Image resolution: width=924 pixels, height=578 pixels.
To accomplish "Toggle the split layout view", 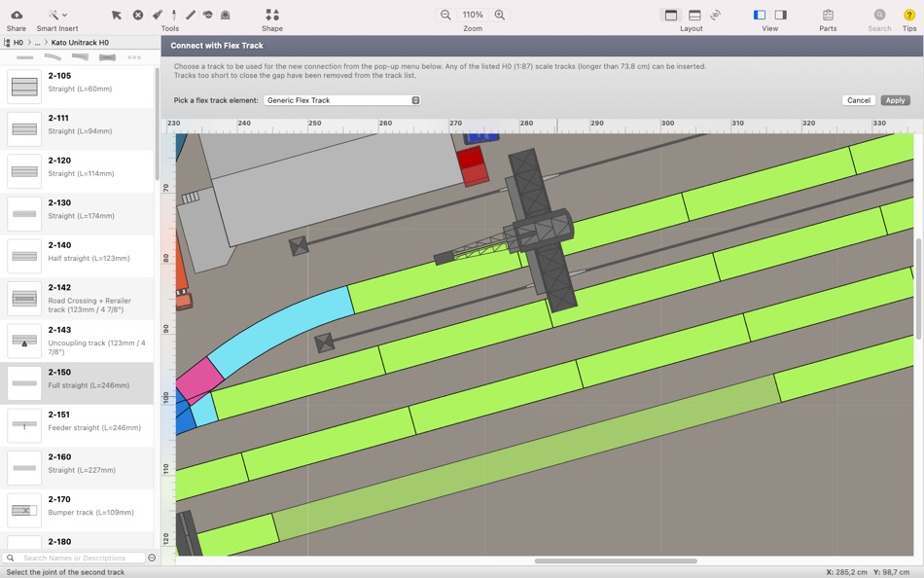I will (x=694, y=15).
